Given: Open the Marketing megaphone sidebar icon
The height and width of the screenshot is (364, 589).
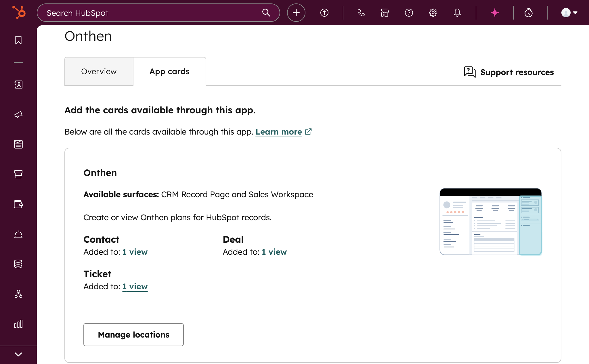Looking at the screenshot, I should tap(18, 114).
